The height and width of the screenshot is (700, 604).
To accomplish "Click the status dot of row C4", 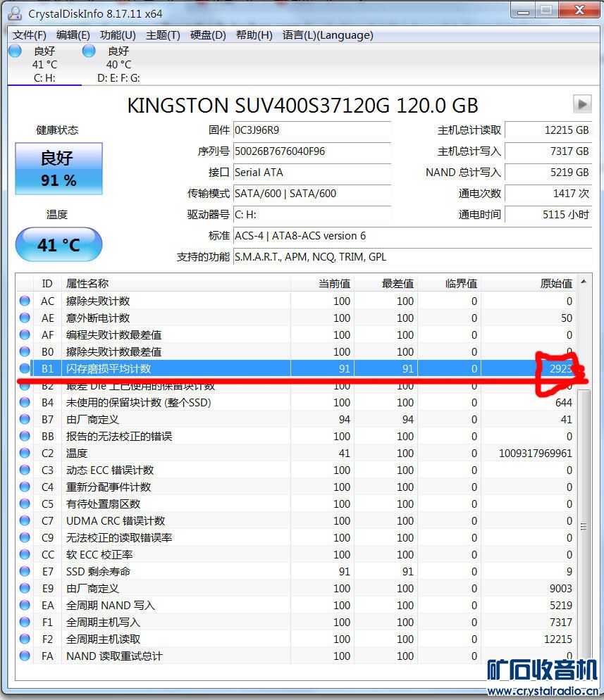I will tap(25, 487).
